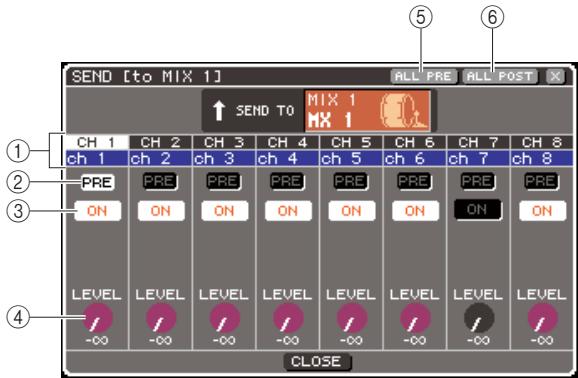Close popup with the X icon
Image resolution: width=578 pixels, height=378 pixels.
[x=555, y=76]
